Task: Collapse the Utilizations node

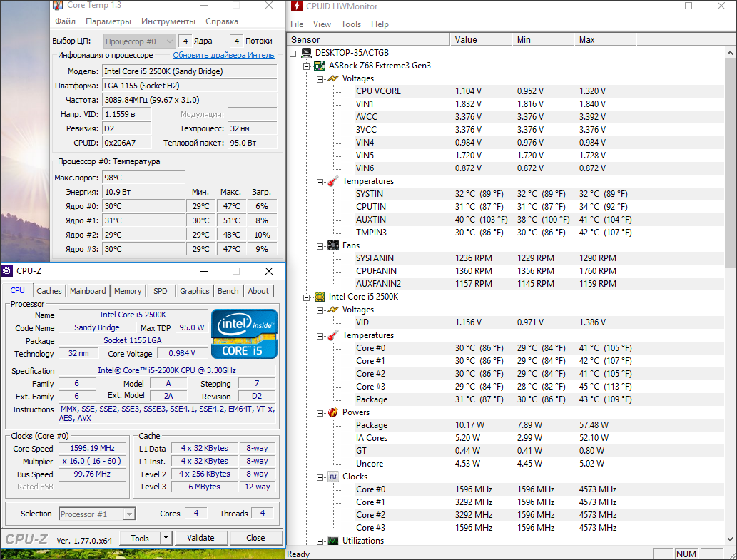Action: (320, 541)
